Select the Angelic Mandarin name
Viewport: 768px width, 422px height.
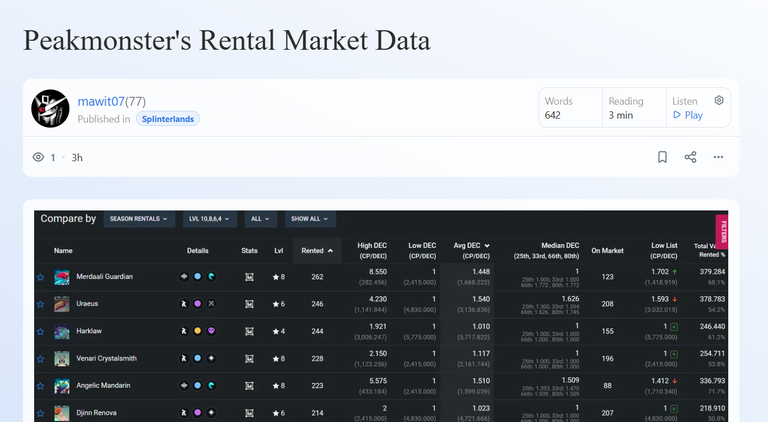[103, 385]
